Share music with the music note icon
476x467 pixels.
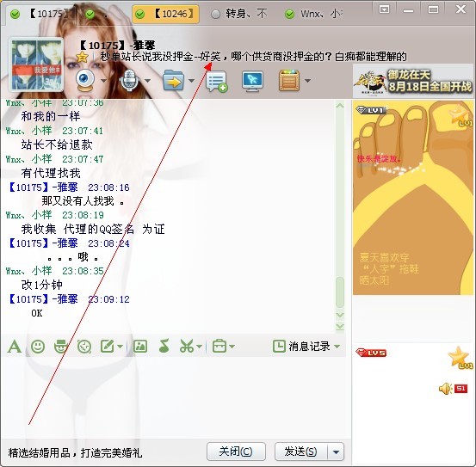164,346
